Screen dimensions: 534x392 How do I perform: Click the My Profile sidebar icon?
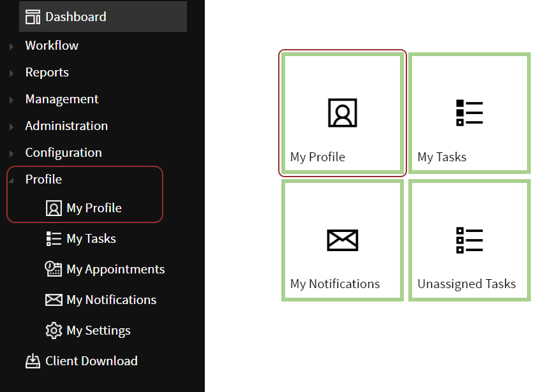pyautogui.click(x=54, y=208)
